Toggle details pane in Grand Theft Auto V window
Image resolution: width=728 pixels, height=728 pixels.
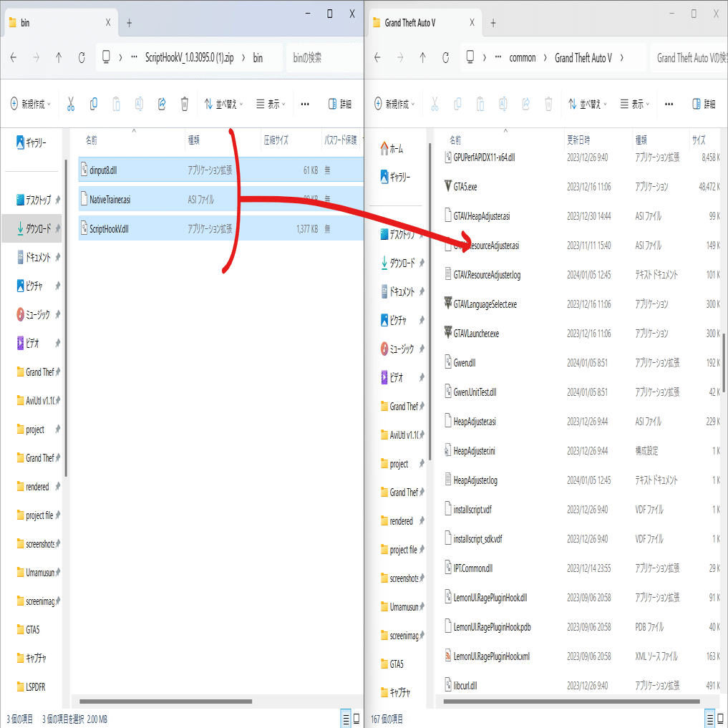(704, 104)
